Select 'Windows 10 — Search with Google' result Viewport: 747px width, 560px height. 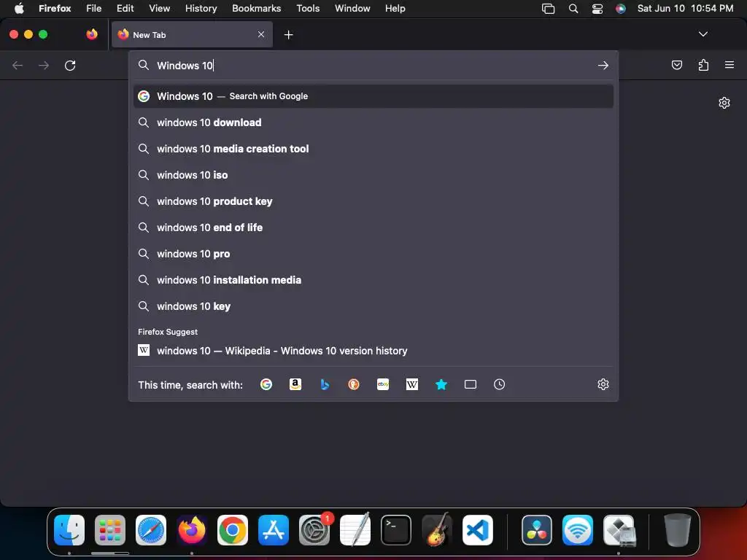coord(373,96)
